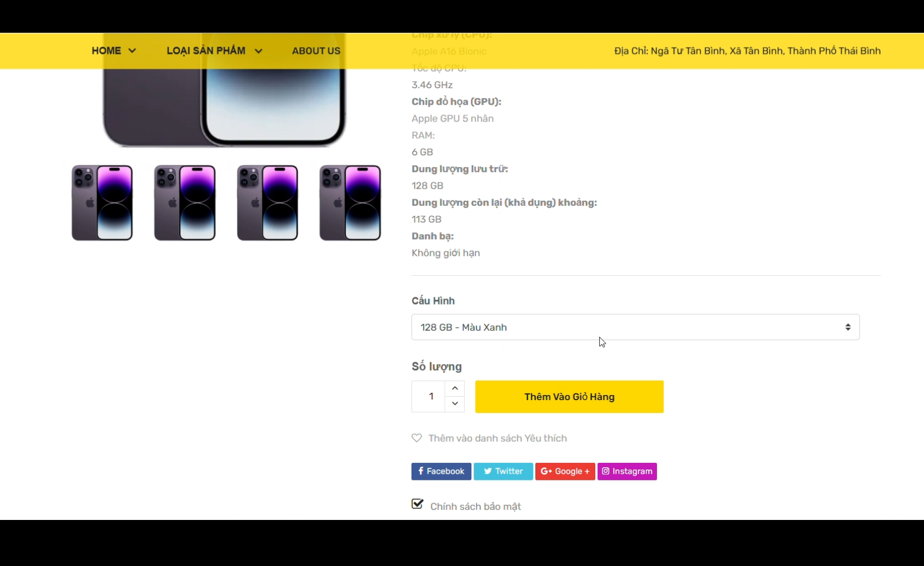Decrease quantity with the down arrow

tap(455, 404)
